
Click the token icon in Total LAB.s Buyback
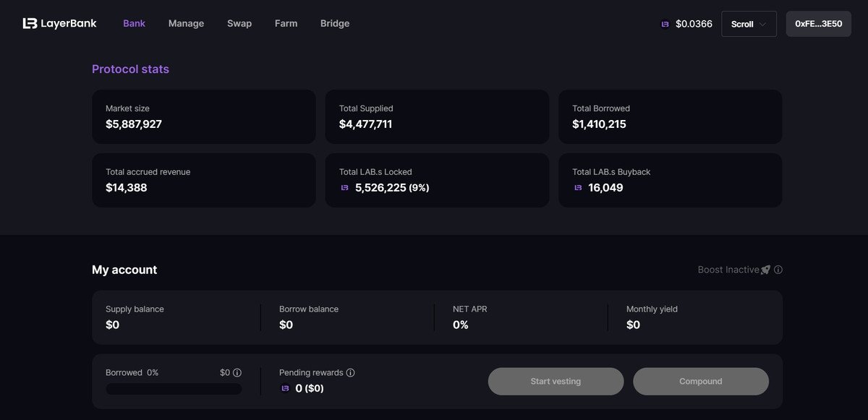[x=578, y=188]
